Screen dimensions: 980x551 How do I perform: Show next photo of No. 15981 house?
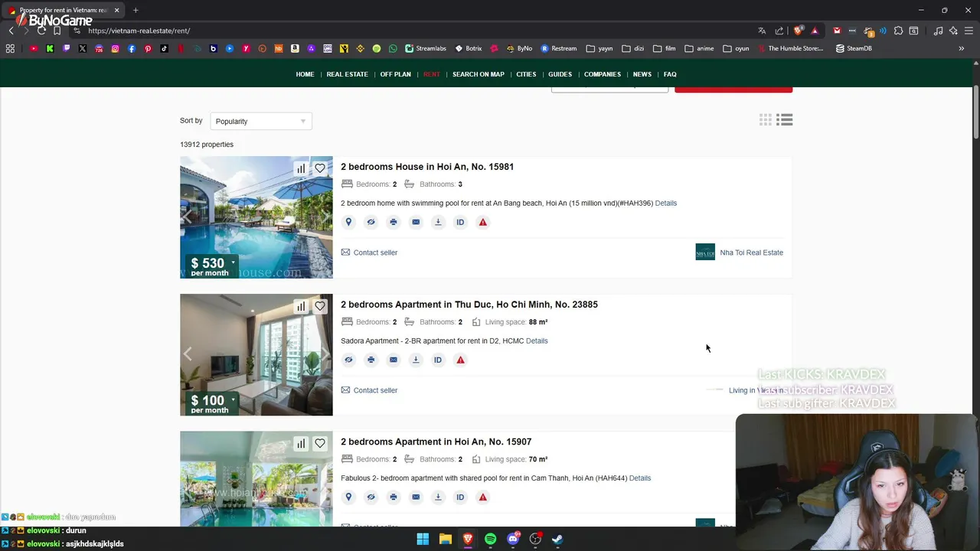click(325, 217)
